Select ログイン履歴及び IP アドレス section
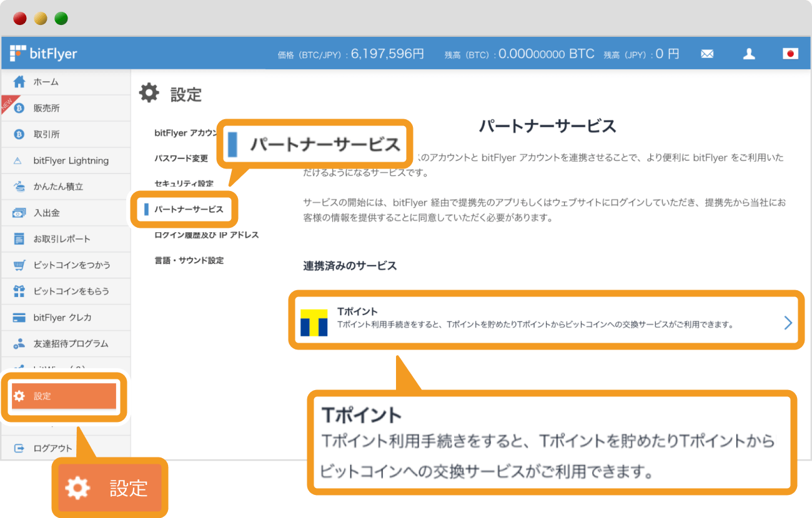The height and width of the screenshot is (518, 812). pyautogui.click(x=206, y=235)
